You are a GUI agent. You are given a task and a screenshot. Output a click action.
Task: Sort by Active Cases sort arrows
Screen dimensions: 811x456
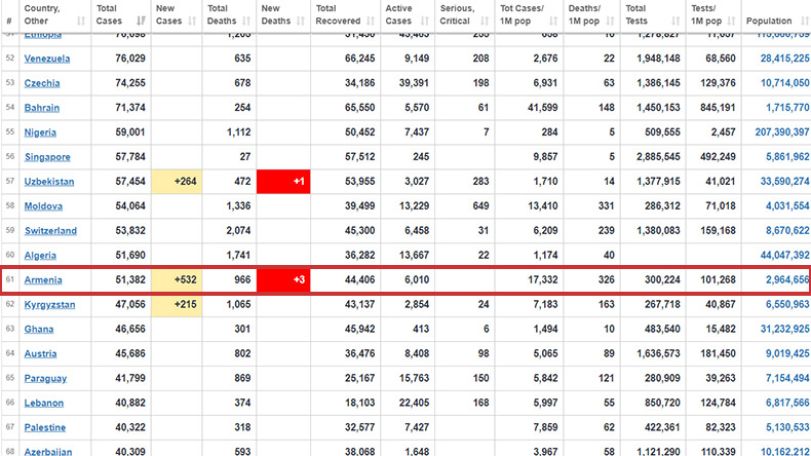tap(425, 21)
